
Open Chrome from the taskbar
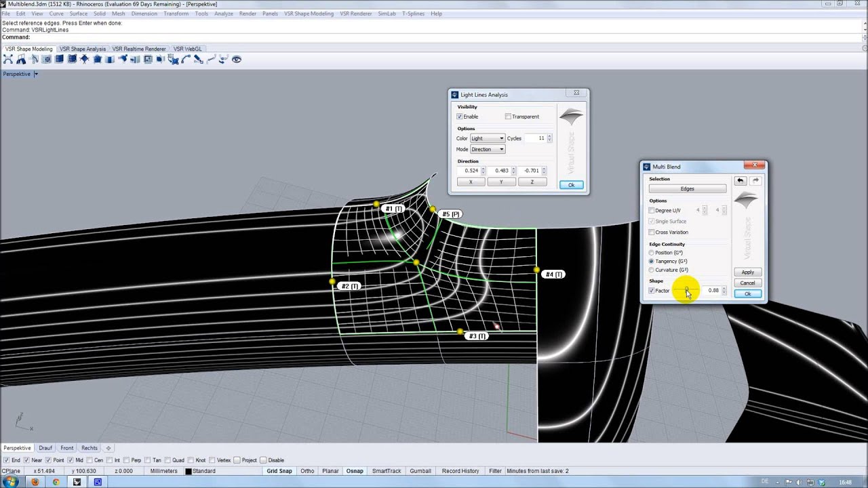pyautogui.click(x=56, y=482)
